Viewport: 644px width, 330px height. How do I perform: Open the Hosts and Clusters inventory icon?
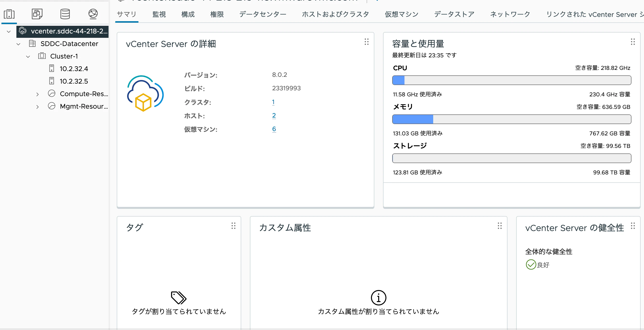pyautogui.click(x=9, y=14)
